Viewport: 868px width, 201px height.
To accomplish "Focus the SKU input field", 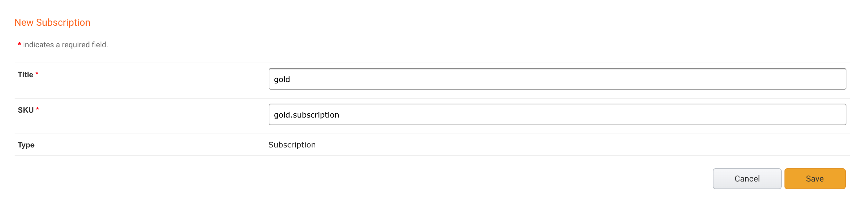I will (557, 114).
